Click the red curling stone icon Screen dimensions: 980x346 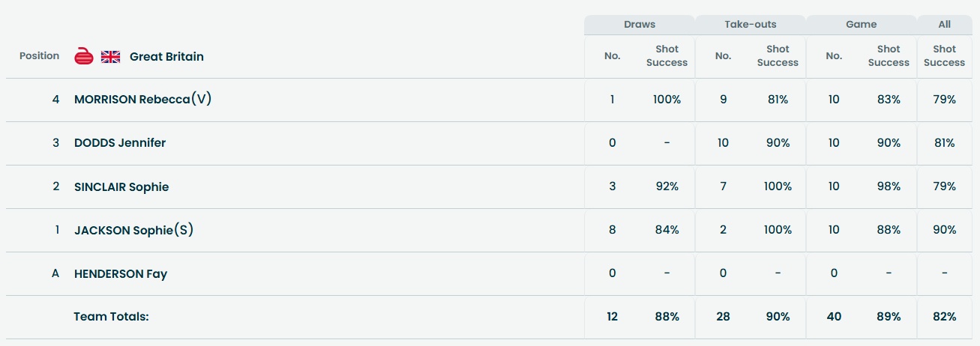click(x=84, y=56)
